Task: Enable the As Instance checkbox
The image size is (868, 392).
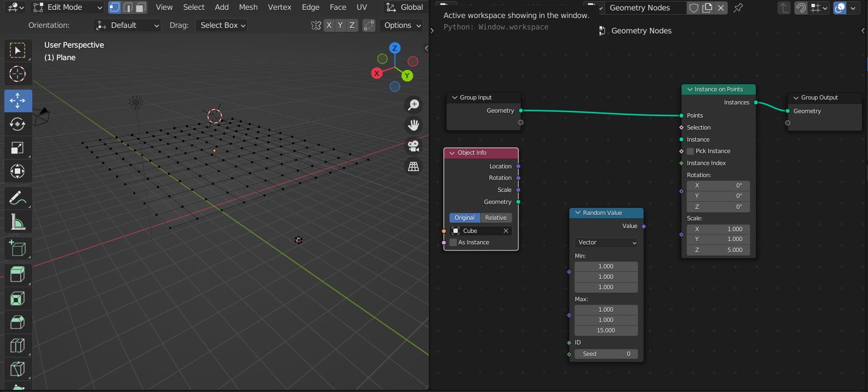Action: pos(453,243)
